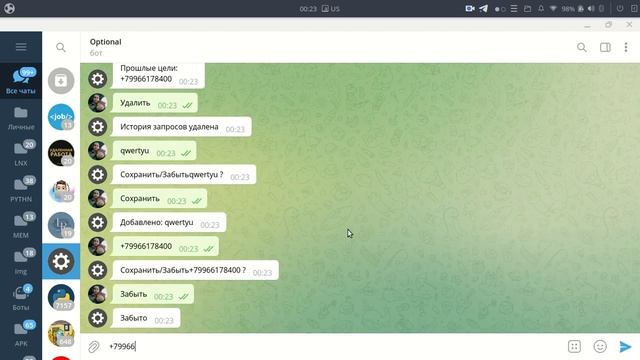Open the Python logo chat
This screenshot has height=360, width=640.
[61, 298]
